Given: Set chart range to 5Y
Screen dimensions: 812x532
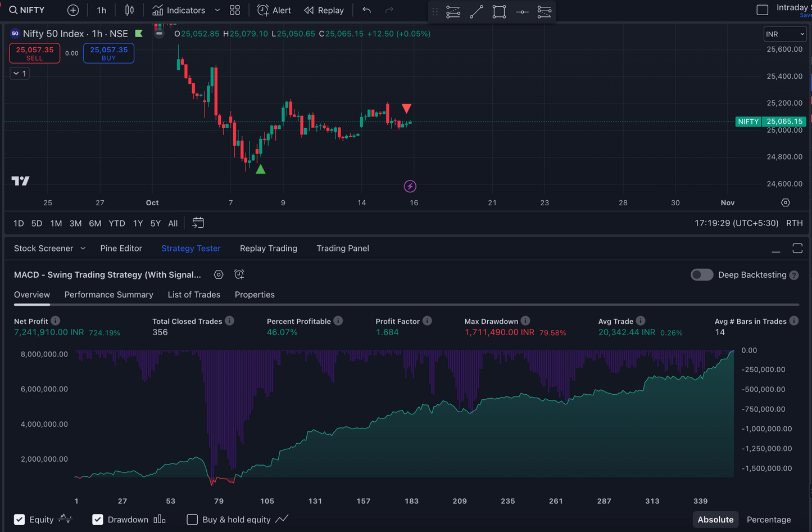Looking at the screenshot, I should click(x=156, y=223).
